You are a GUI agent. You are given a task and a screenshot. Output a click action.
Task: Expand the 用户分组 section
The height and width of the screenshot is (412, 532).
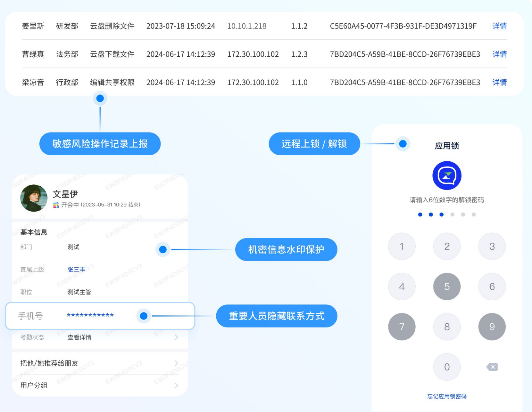pos(176,385)
